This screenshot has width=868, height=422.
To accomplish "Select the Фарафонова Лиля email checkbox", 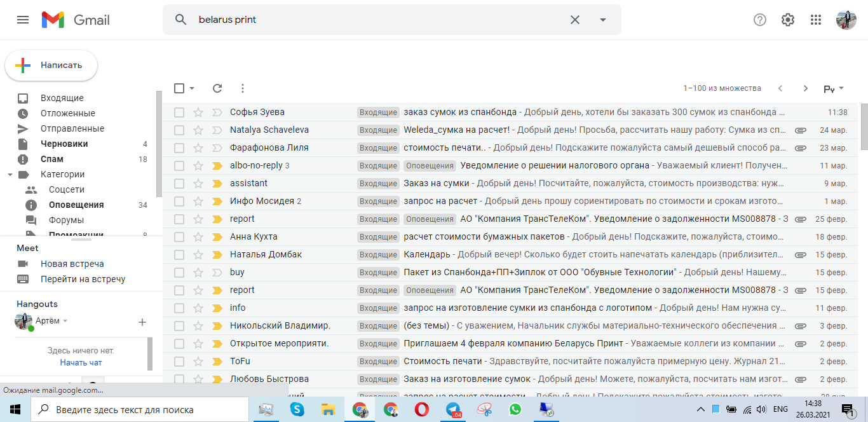I will [179, 148].
